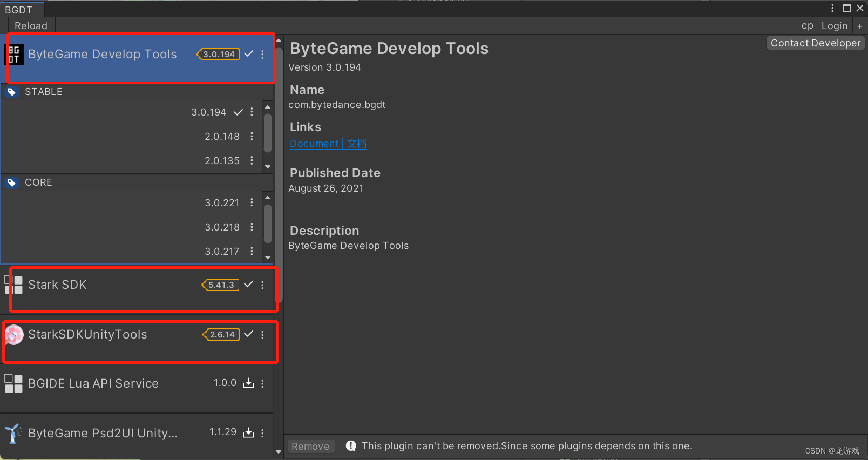Select the ByteGame Develop Tools plugin row

(137, 58)
